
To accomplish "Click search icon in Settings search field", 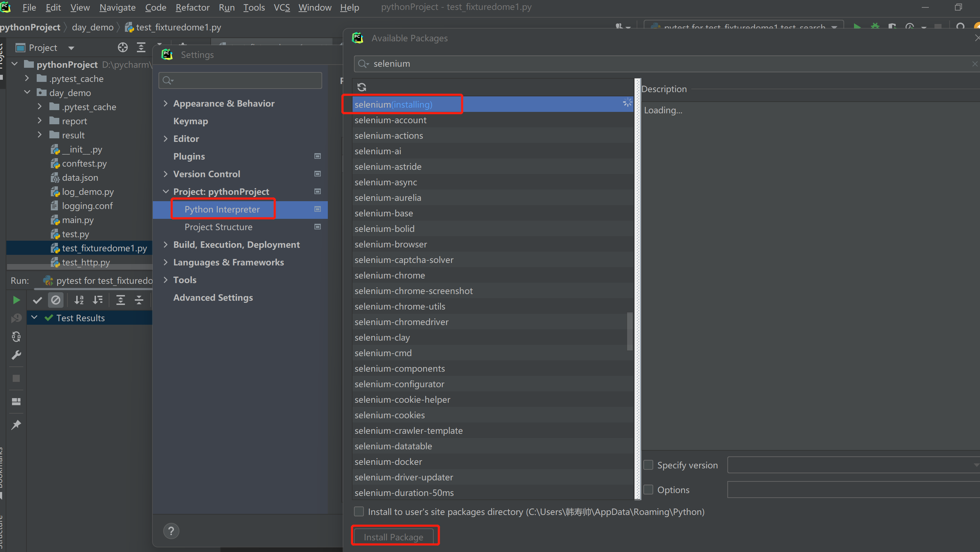I will coord(168,81).
